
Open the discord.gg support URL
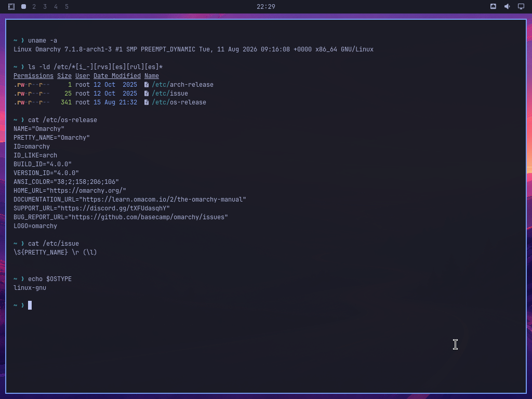point(113,208)
